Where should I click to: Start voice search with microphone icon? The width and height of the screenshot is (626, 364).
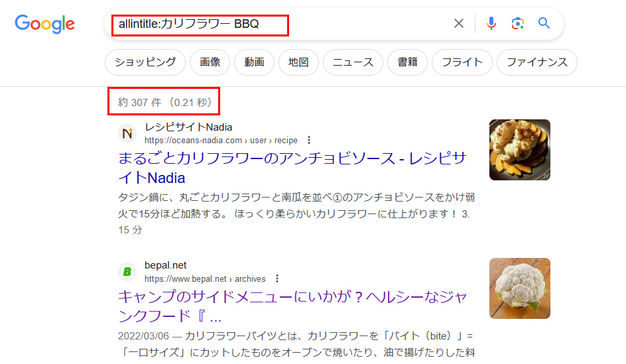pos(491,24)
